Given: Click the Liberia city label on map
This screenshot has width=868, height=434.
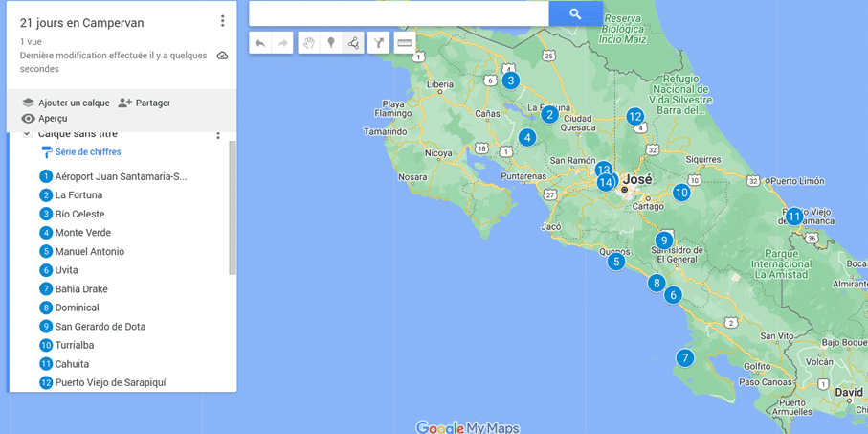Looking at the screenshot, I should pos(440,85).
